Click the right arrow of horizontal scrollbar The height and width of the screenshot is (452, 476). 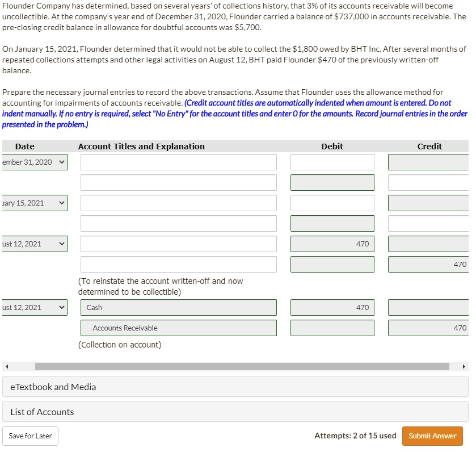tap(464, 367)
